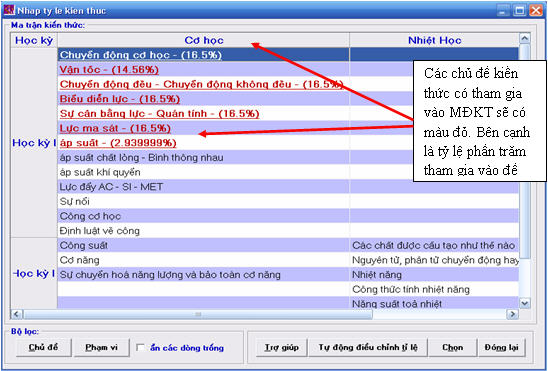548x371 pixels.
Task: Select the áp suất (2.939999%) row
Action: tap(203, 143)
